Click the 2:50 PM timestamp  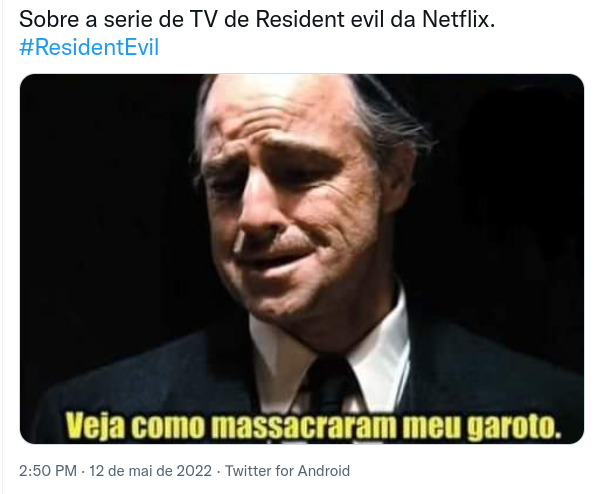(x=48, y=471)
